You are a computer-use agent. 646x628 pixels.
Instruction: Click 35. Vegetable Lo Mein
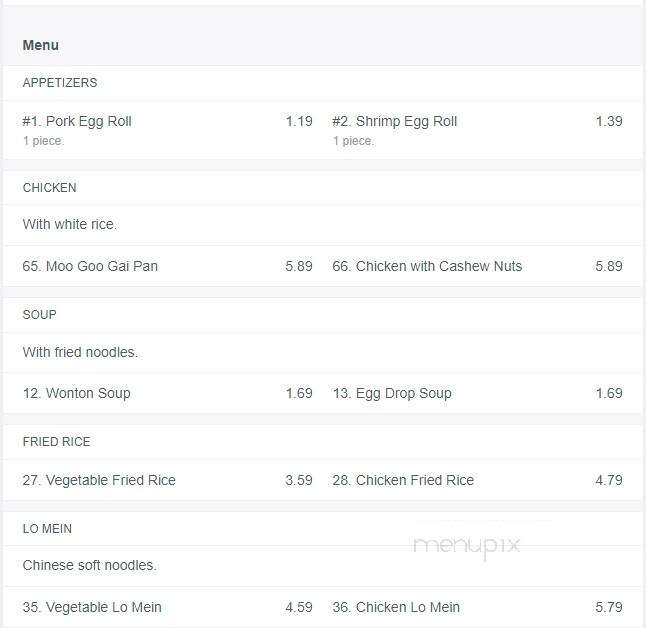click(92, 607)
